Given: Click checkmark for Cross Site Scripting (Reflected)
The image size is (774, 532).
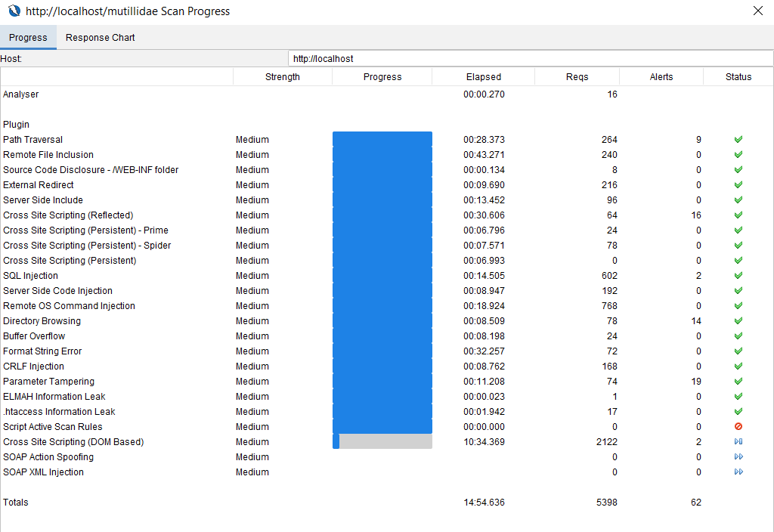Looking at the screenshot, I should click(x=738, y=215).
